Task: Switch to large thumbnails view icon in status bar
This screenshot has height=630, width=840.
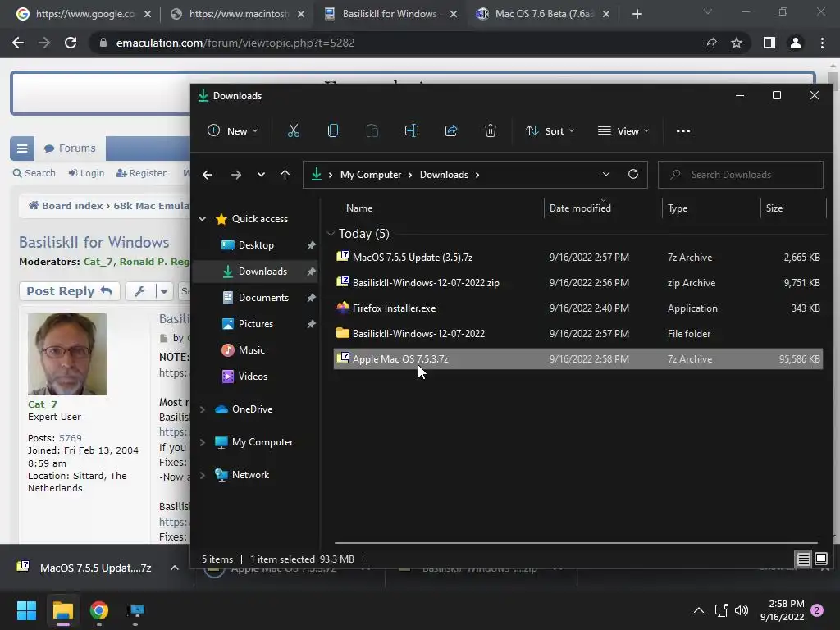Action: coord(820,559)
